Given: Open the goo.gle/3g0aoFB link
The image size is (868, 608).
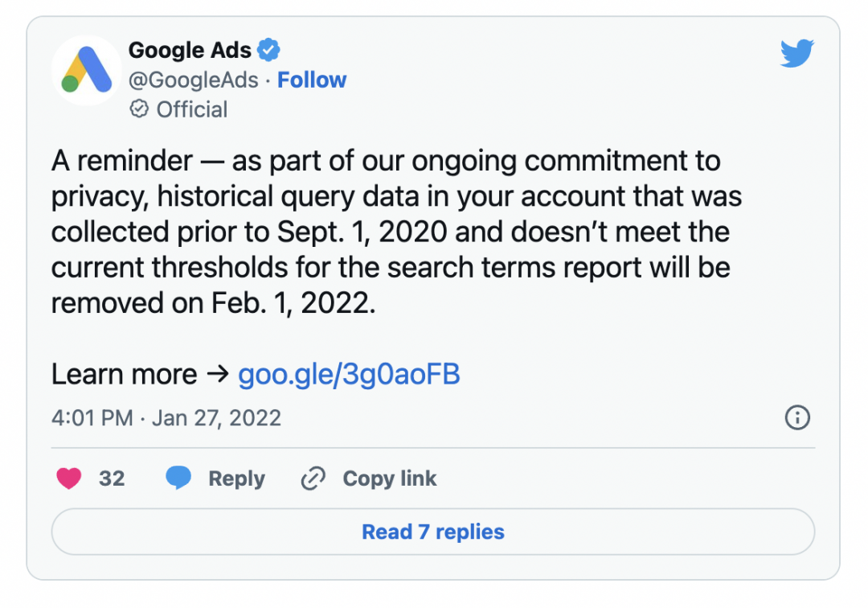Looking at the screenshot, I should click(349, 374).
